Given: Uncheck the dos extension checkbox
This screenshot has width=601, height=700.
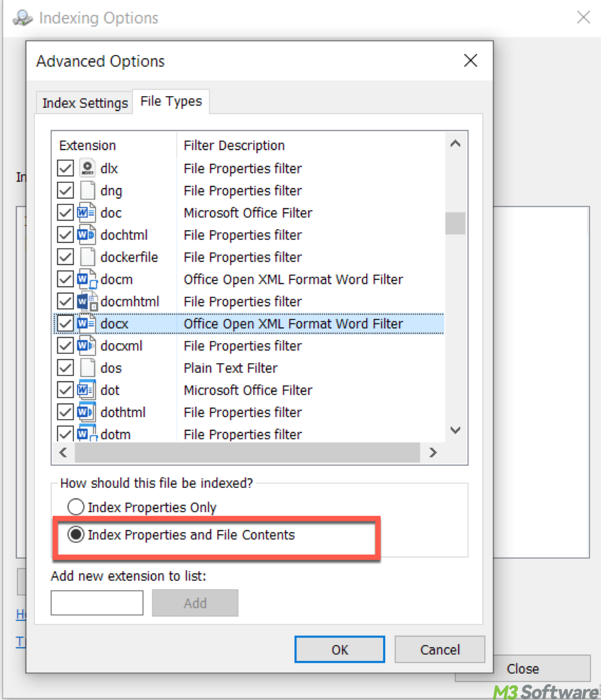Looking at the screenshot, I should point(65,368).
